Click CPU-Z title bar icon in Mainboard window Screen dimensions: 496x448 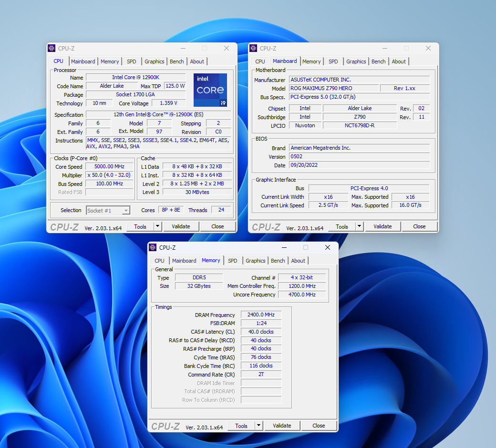pos(254,48)
